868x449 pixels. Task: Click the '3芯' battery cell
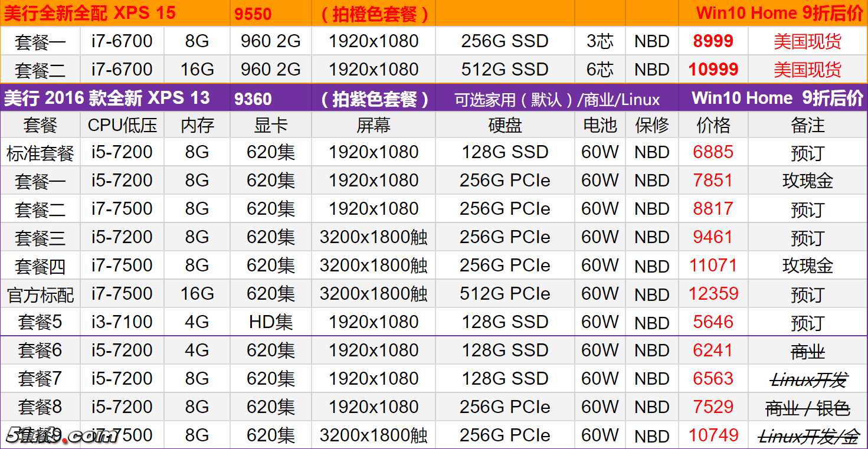[x=600, y=41]
